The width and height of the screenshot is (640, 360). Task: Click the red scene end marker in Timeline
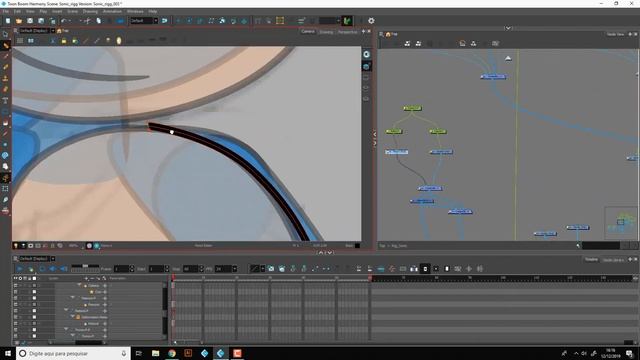(370, 278)
